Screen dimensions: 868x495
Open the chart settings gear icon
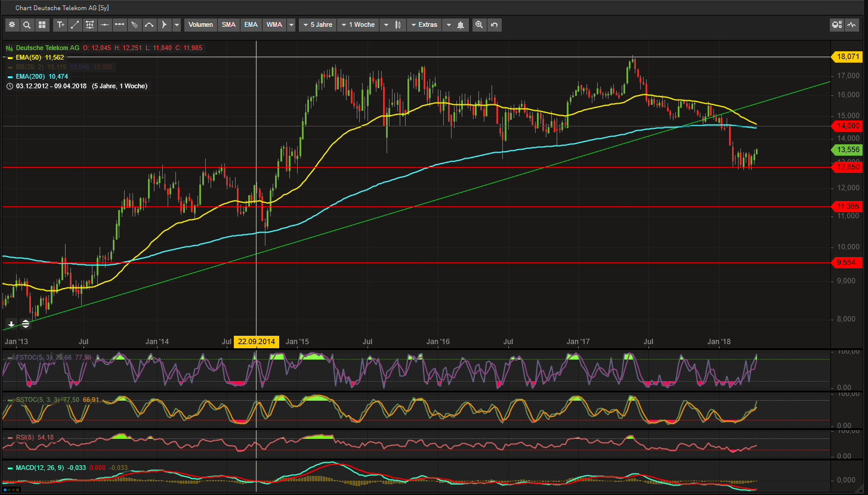point(12,24)
